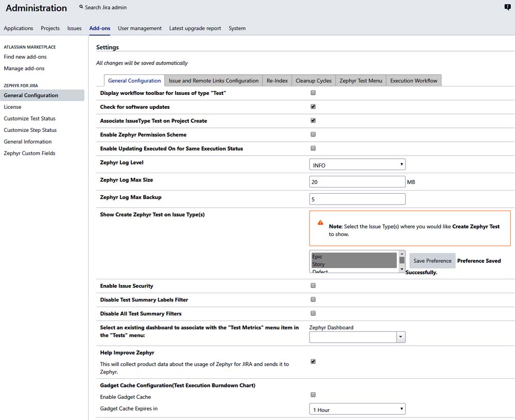Toggle Enable Zephyr Permission Scheme checkbox
Screen dimensions: 515x420
(313, 135)
